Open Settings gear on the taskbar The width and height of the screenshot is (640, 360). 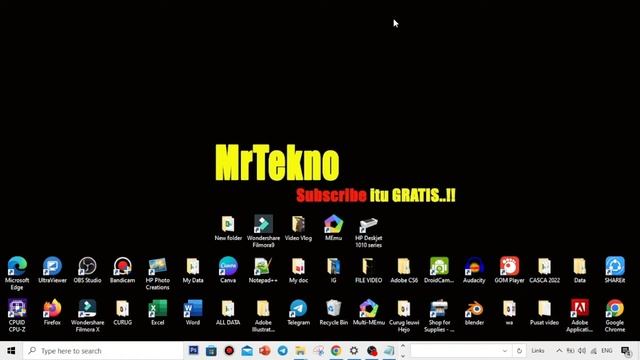[354, 351]
